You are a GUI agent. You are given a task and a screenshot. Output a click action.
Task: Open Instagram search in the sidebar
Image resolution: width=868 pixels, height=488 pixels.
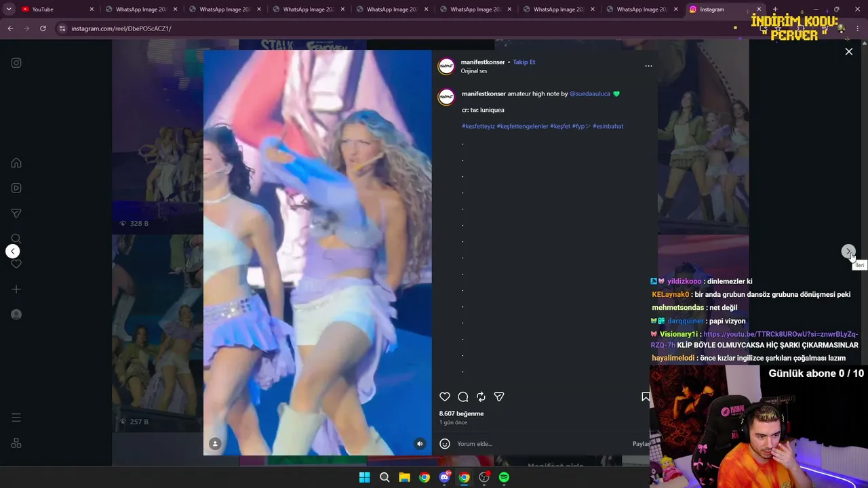coord(16,239)
